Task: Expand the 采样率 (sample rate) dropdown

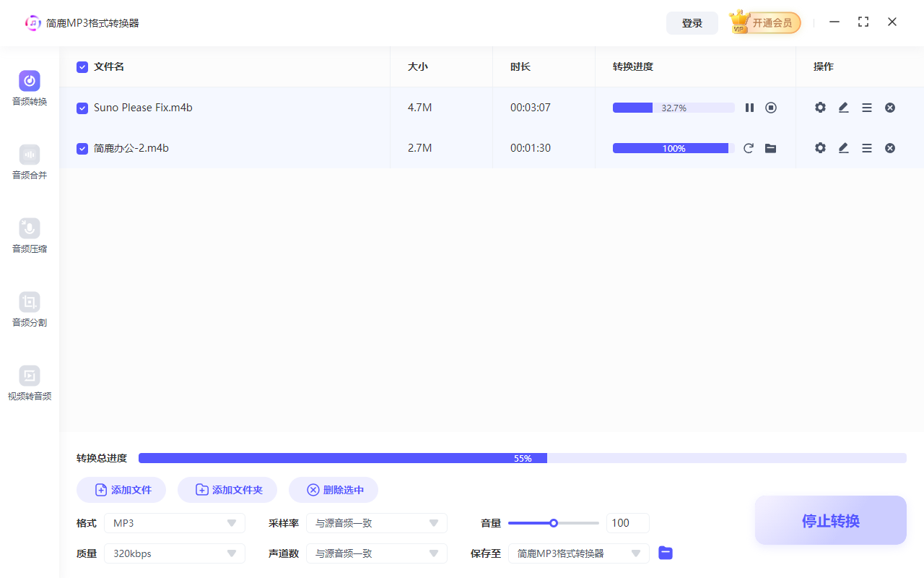Action: coord(376,522)
